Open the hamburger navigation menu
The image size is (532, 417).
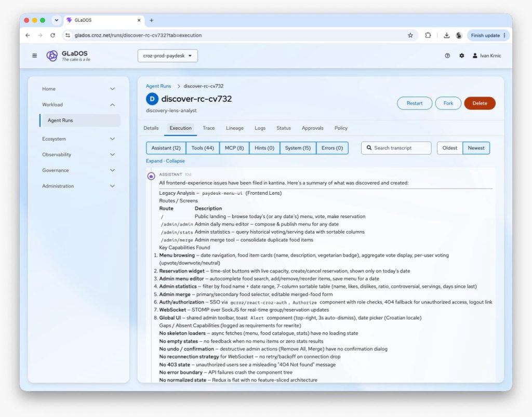click(x=34, y=56)
